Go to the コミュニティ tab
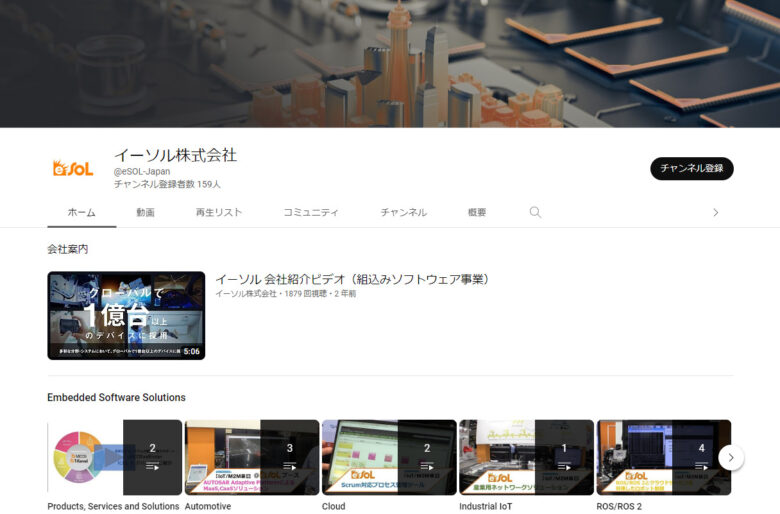This screenshot has width=780, height=514. pyautogui.click(x=311, y=212)
